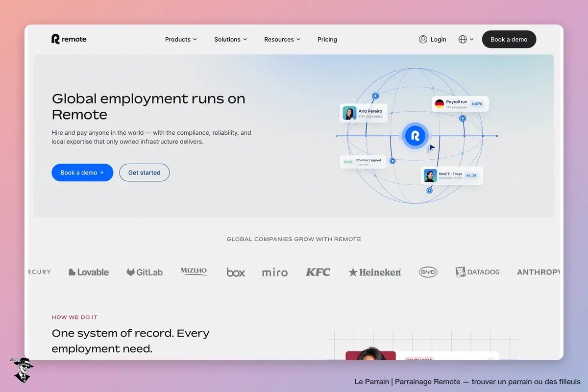Viewport: 588px width, 392px height.
Task: Click 'GLOBAL COMPANIES GROW WITH REMOTE' heading
Action: click(x=294, y=239)
